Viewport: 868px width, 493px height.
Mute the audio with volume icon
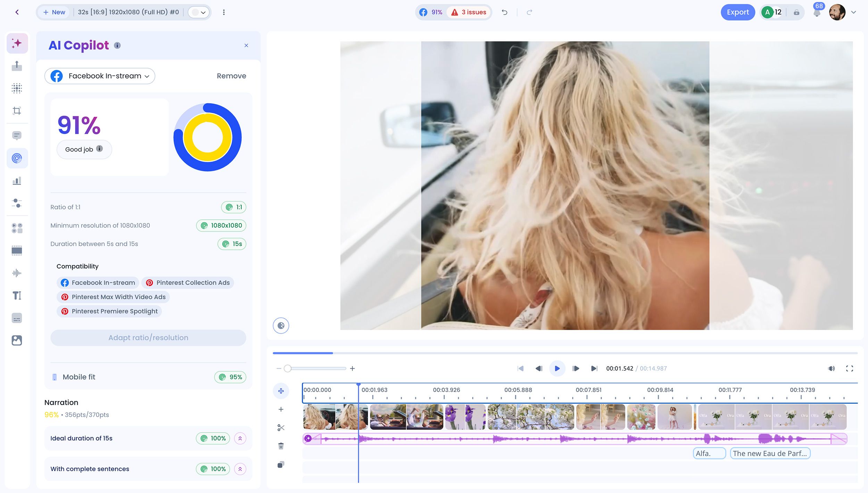[x=831, y=369]
